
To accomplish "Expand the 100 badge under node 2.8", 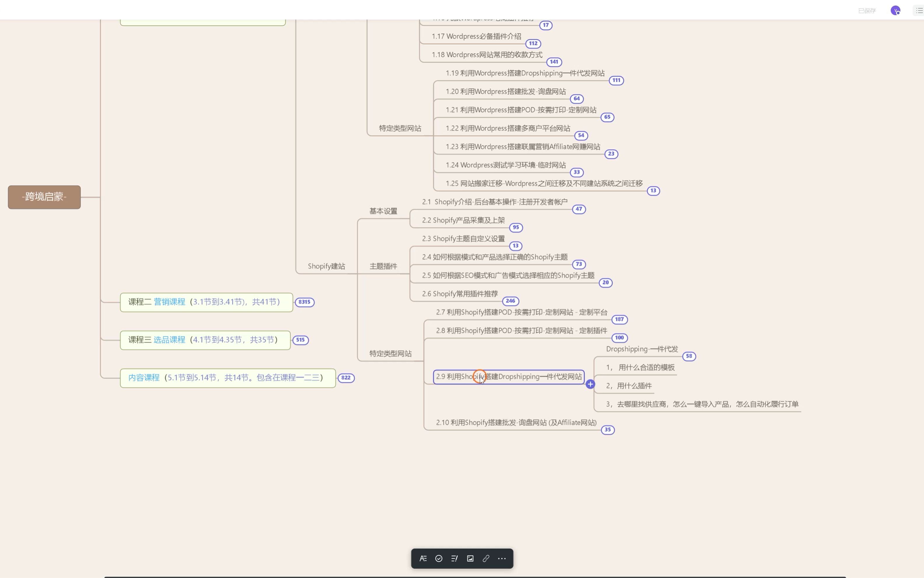I will tap(619, 337).
